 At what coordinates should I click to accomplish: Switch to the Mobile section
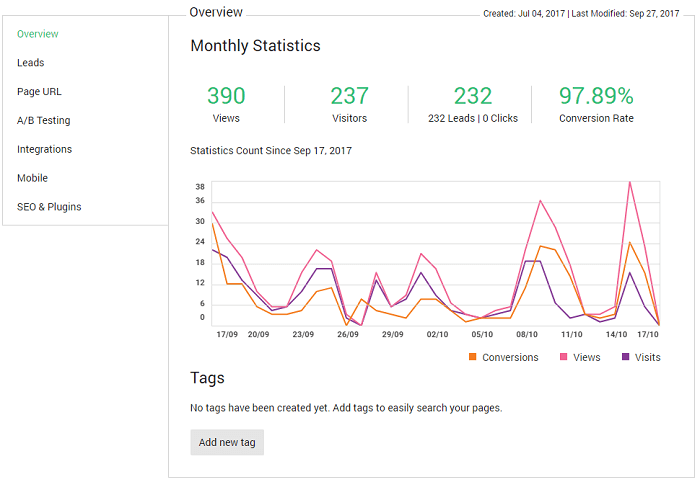click(32, 178)
